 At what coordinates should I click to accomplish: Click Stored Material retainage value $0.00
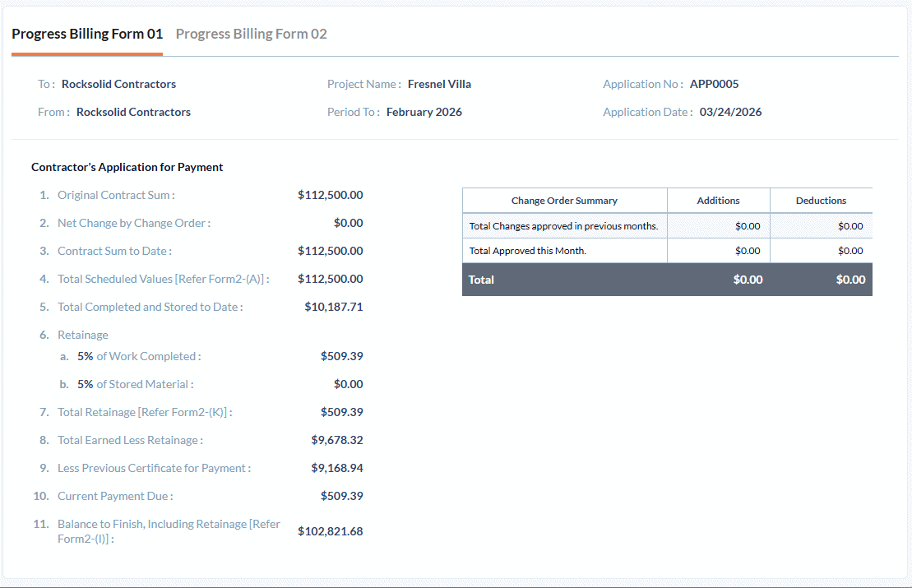pyautogui.click(x=349, y=384)
